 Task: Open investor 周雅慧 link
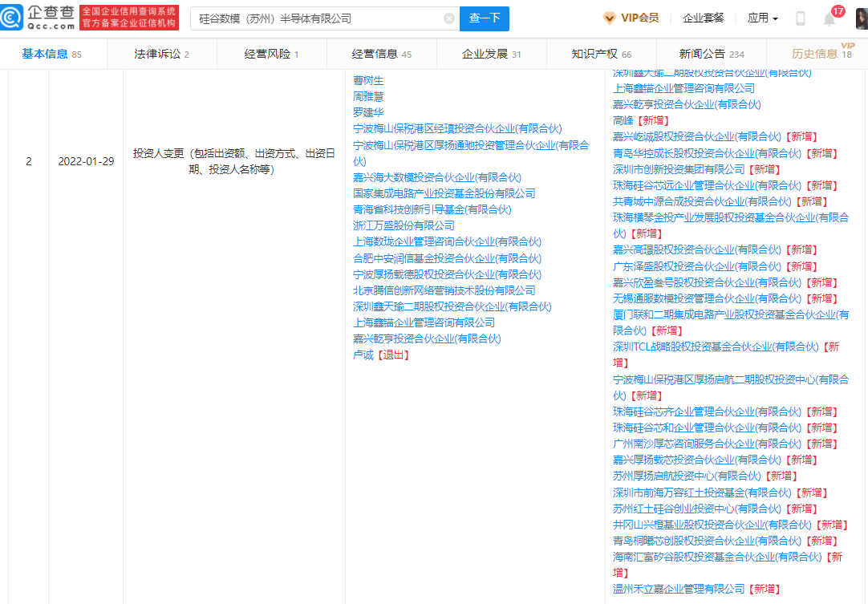point(368,97)
